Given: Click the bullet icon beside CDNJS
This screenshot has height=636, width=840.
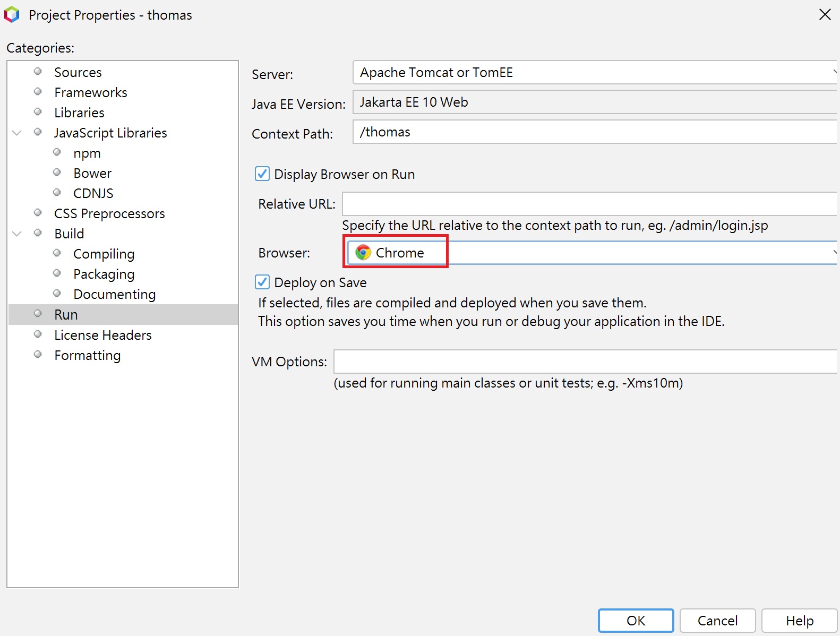Looking at the screenshot, I should (57, 192).
